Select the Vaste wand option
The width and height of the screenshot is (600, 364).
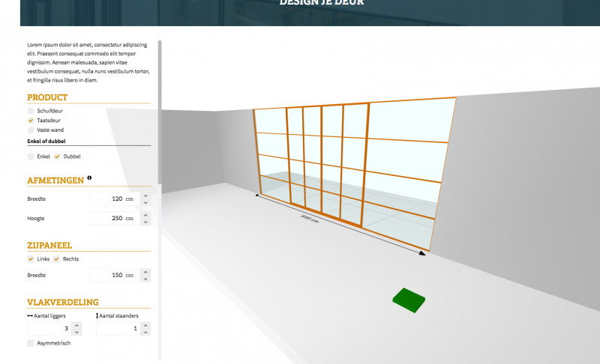coord(31,130)
